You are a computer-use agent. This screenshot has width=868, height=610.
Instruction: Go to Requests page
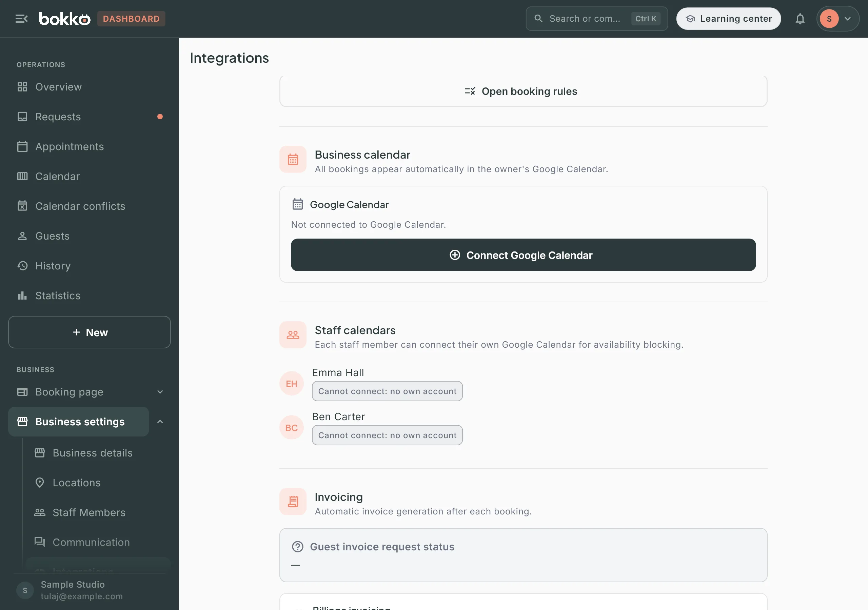tap(89, 117)
